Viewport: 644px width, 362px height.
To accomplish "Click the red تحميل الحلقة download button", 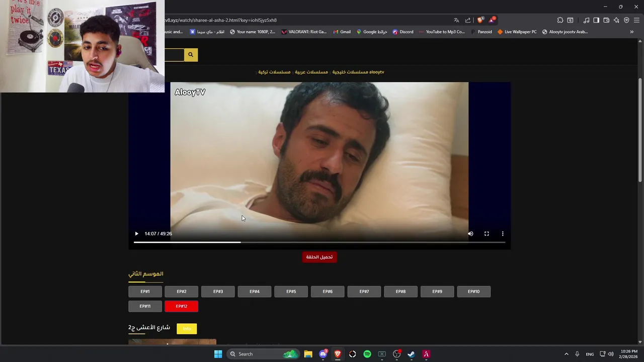I will [x=319, y=257].
